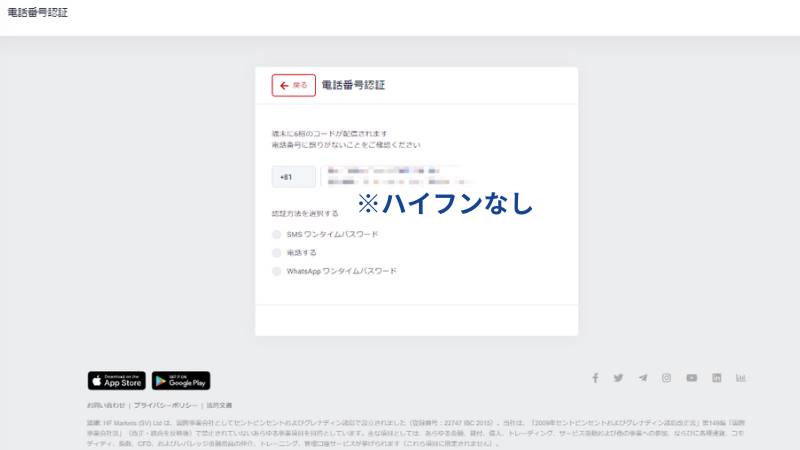Open the プライバシーポリシー footer link

click(168, 405)
